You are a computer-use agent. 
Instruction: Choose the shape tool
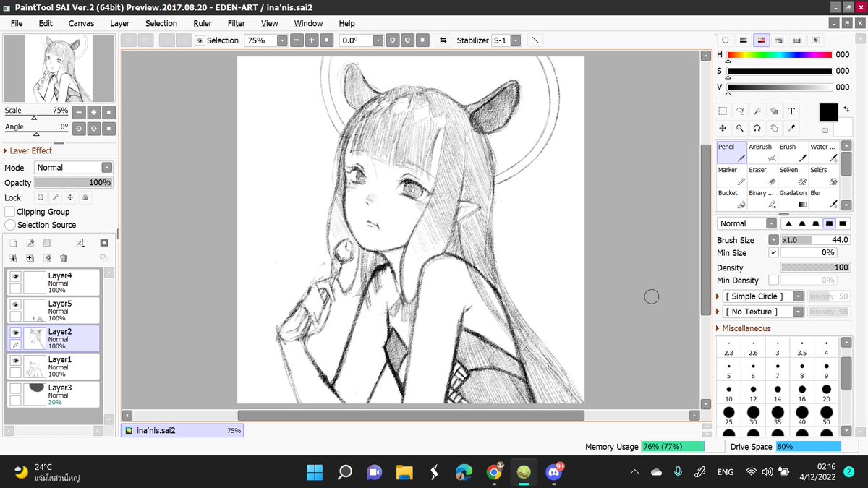774,111
